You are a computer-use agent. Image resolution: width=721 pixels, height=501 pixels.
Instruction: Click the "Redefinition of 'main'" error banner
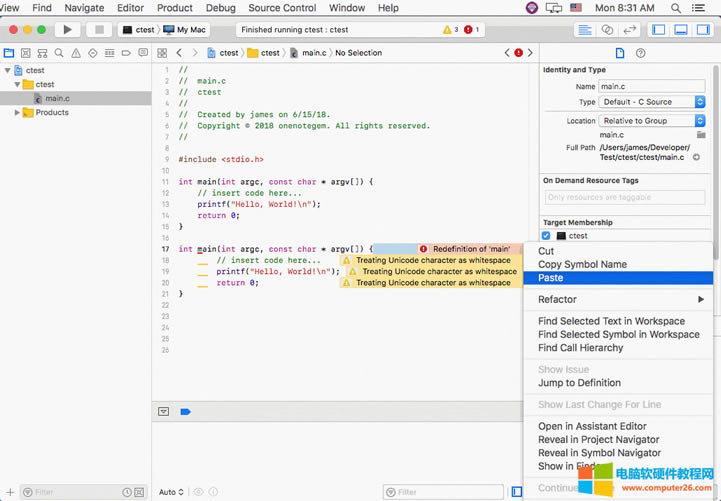(470, 249)
